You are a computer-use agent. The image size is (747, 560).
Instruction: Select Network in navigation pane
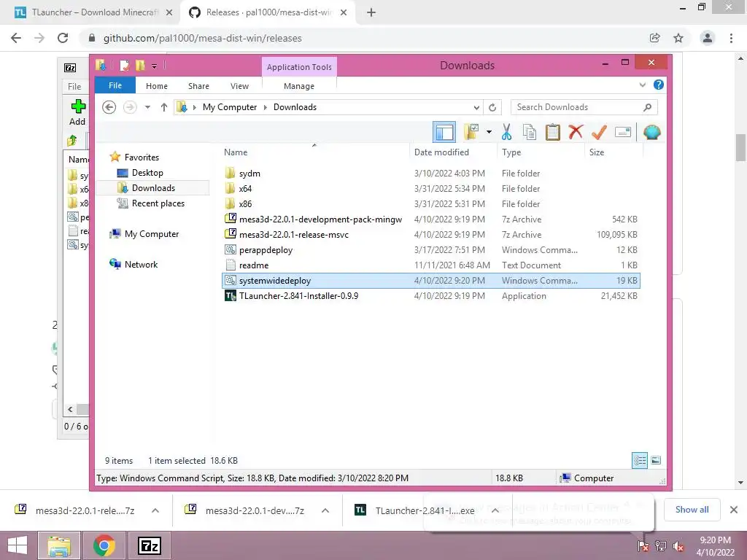[x=141, y=264]
